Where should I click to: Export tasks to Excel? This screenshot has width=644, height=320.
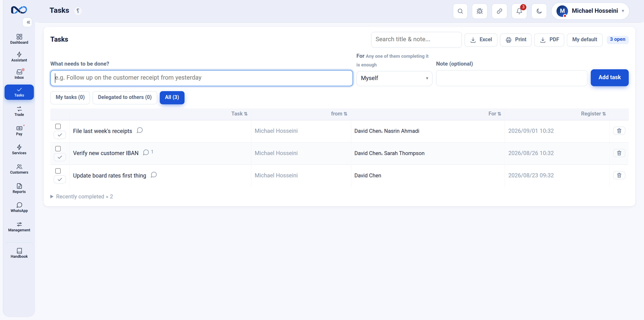(x=481, y=40)
